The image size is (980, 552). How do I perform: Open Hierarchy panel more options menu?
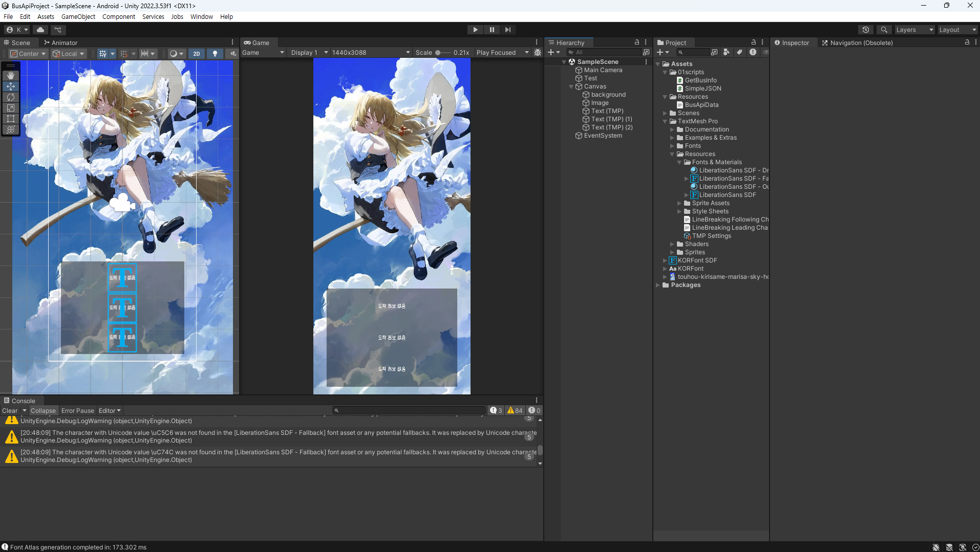click(x=646, y=42)
